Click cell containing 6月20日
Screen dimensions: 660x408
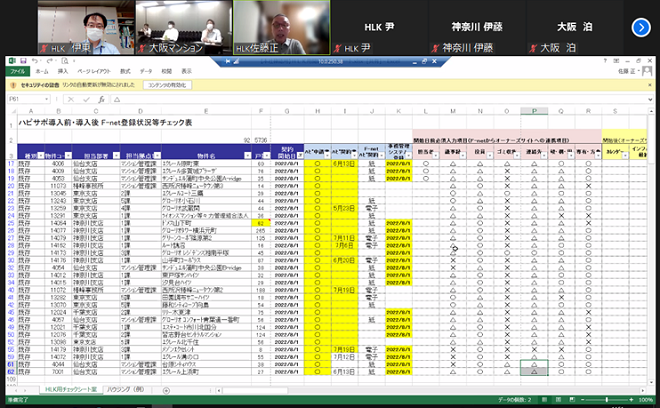point(344,260)
